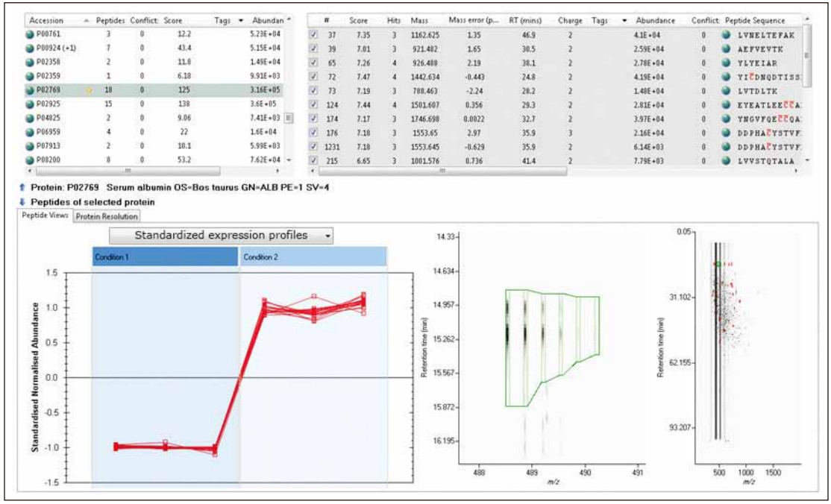
Task: Click the protein table's vertical scrollbar thumb
Action: (288, 117)
